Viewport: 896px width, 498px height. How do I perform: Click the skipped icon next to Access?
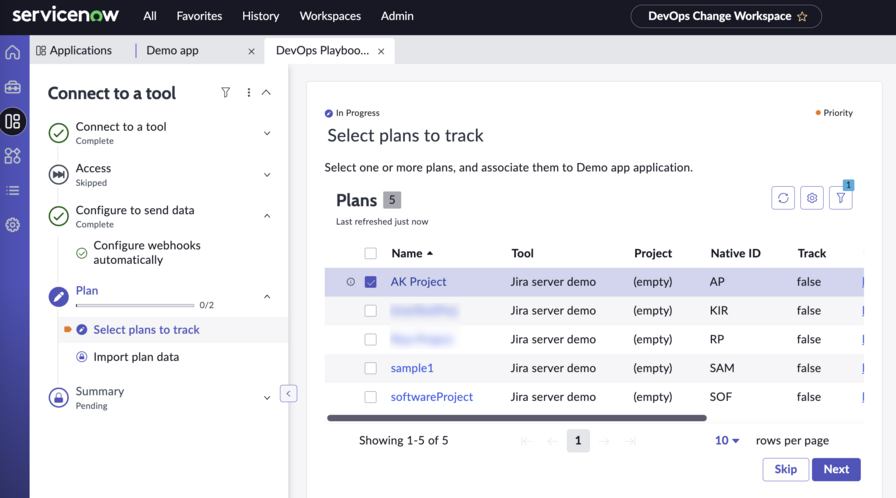(x=58, y=175)
